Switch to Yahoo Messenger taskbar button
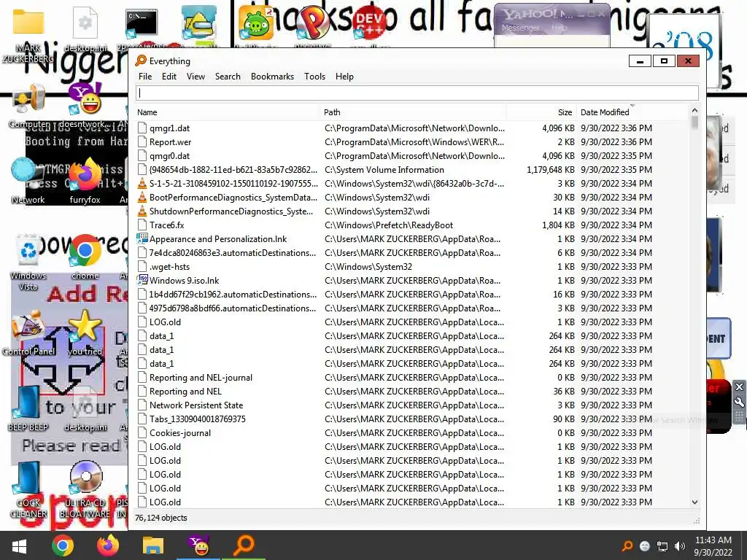Image resolution: width=747 pixels, height=560 pixels. pyautogui.click(x=198, y=545)
